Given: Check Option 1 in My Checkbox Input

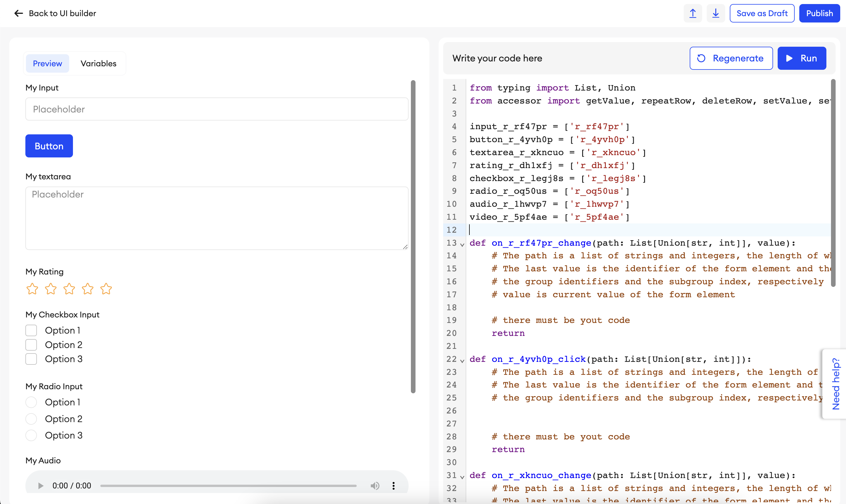Looking at the screenshot, I should pos(31,330).
